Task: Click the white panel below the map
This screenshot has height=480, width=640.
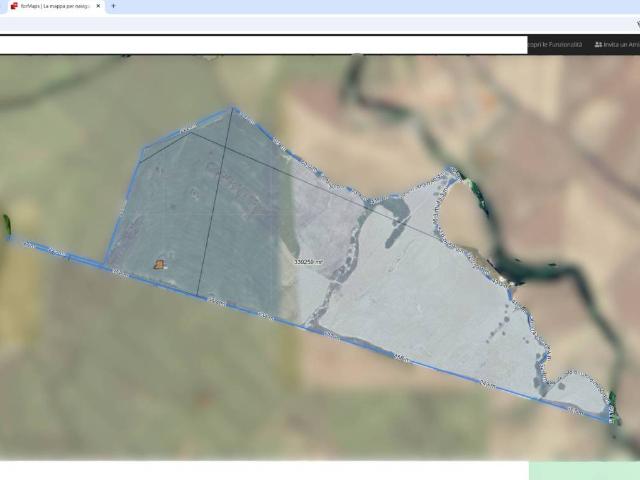Action: pos(260,470)
